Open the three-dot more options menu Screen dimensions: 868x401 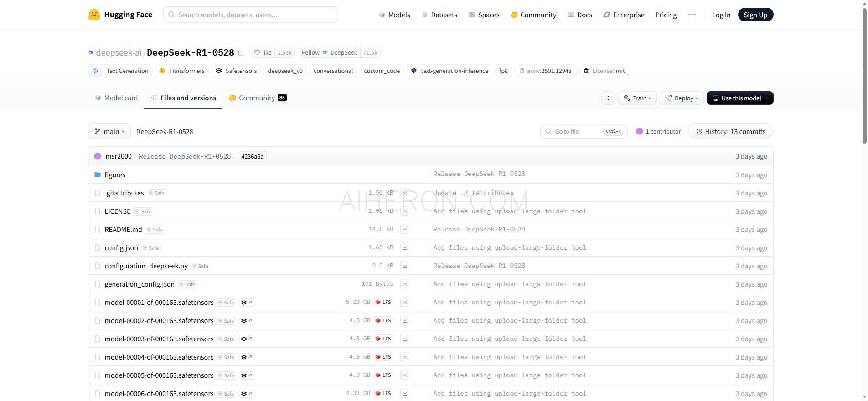[x=608, y=98]
